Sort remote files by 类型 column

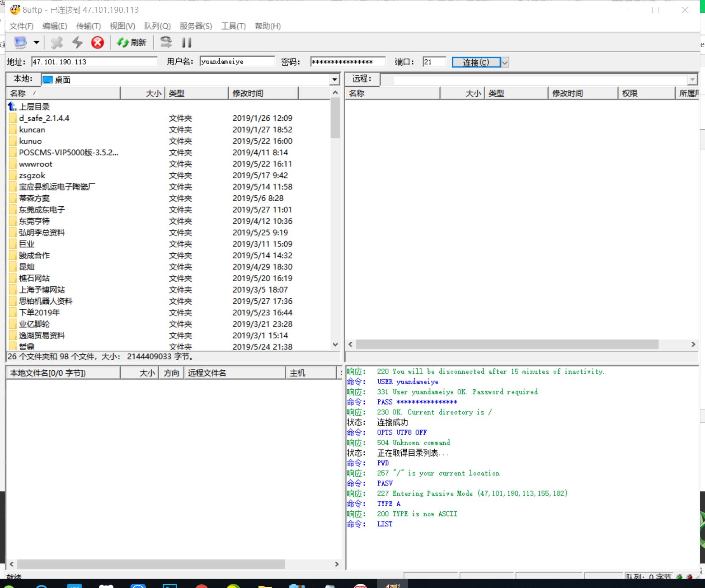516,93
